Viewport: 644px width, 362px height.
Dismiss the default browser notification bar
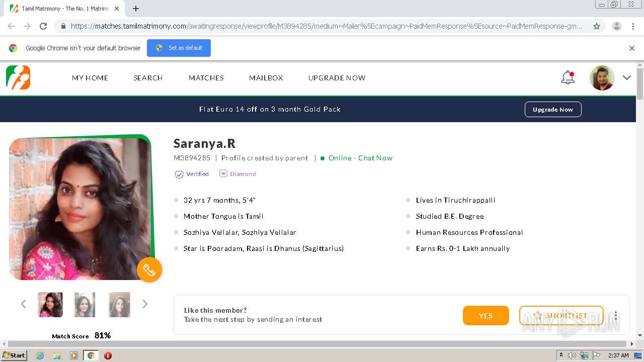632,48
